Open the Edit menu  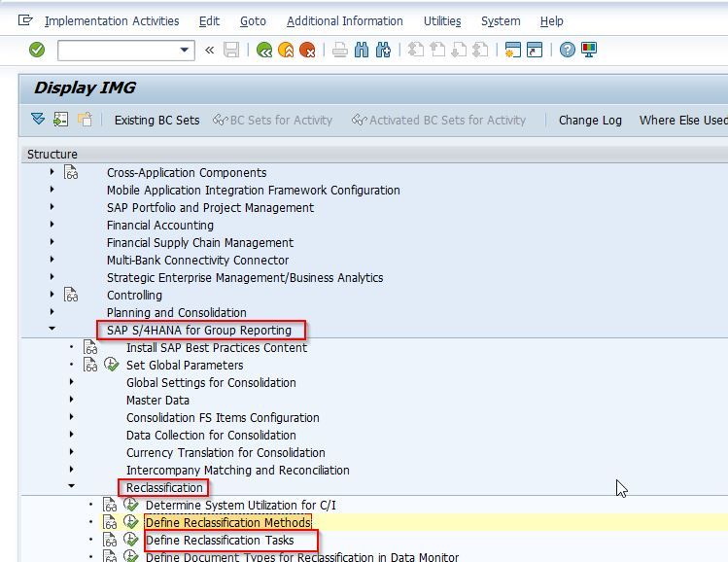209,21
